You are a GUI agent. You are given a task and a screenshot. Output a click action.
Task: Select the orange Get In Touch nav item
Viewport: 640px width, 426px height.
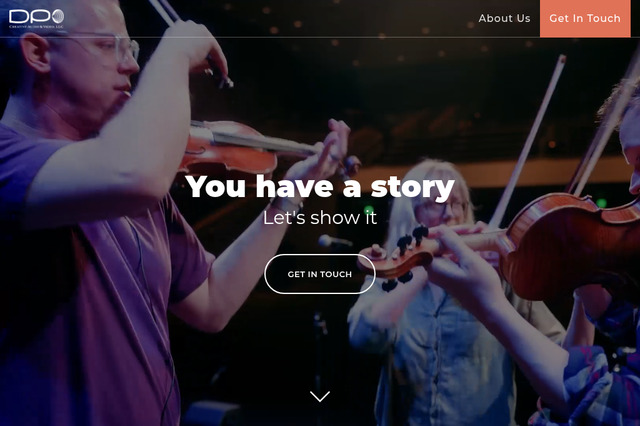tap(585, 18)
